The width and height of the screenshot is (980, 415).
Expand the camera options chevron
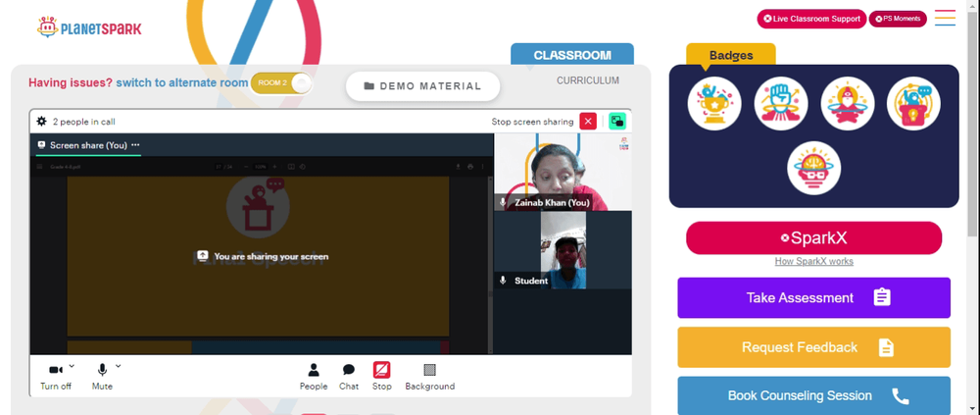point(72,366)
